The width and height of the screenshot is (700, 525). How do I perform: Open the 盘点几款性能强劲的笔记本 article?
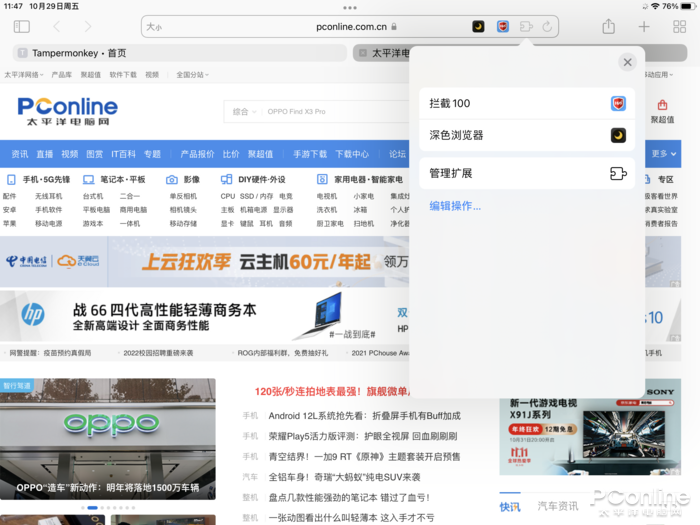click(350, 498)
